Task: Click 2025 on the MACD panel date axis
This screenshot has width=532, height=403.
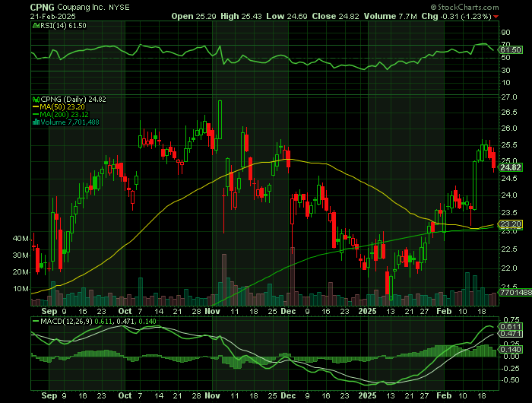Action: (368, 396)
